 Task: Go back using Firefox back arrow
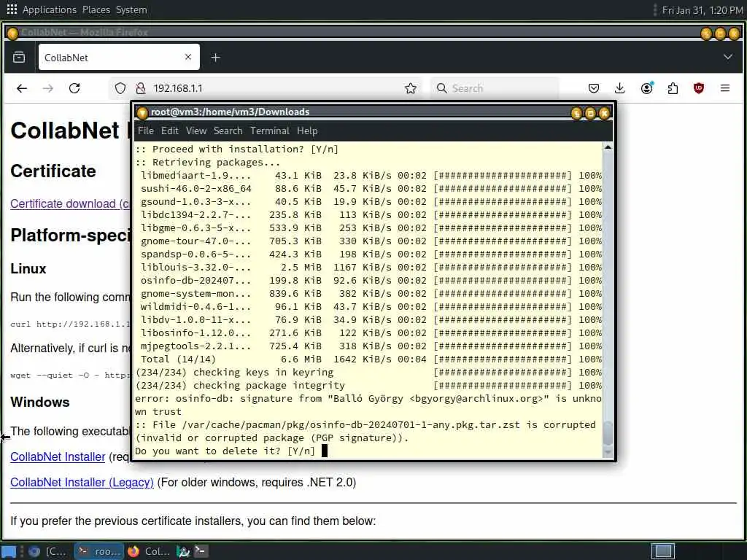[22, 88]
